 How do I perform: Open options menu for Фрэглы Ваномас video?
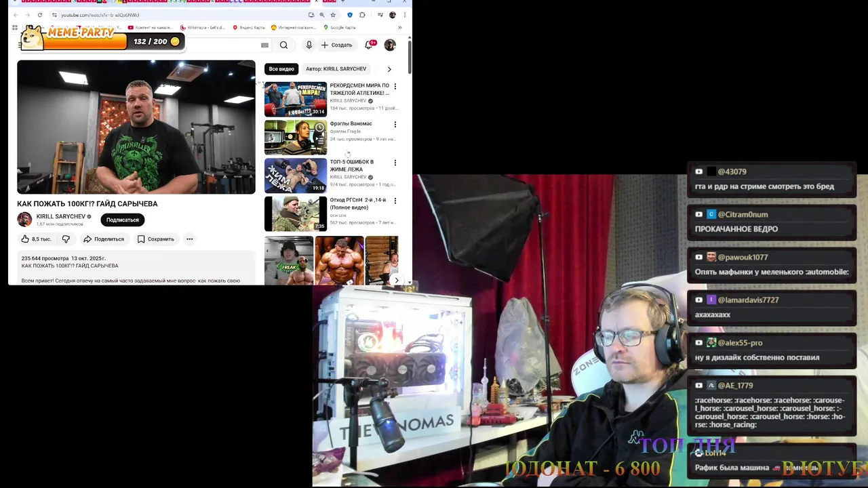pos(395,125)
